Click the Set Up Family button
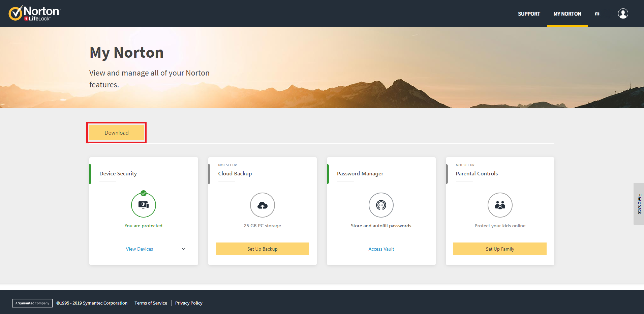644x314 pixels. point(500,249)
